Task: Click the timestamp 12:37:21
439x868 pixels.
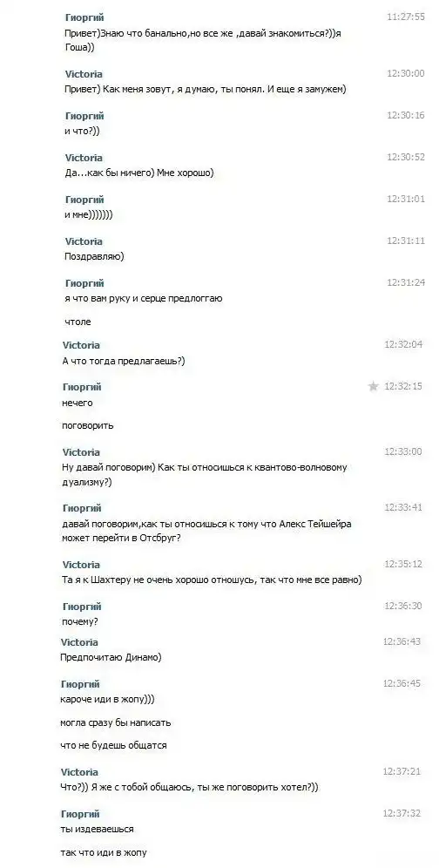Action: 402,771
